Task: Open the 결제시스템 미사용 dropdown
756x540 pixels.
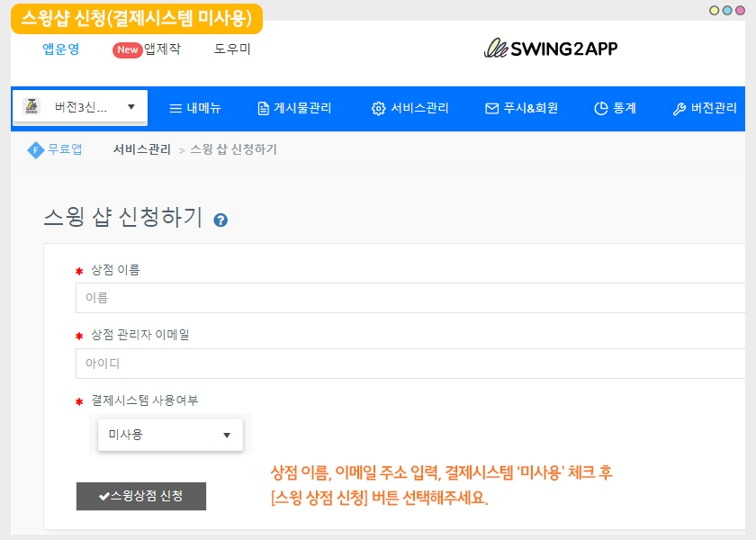Action: coord(170,435)
